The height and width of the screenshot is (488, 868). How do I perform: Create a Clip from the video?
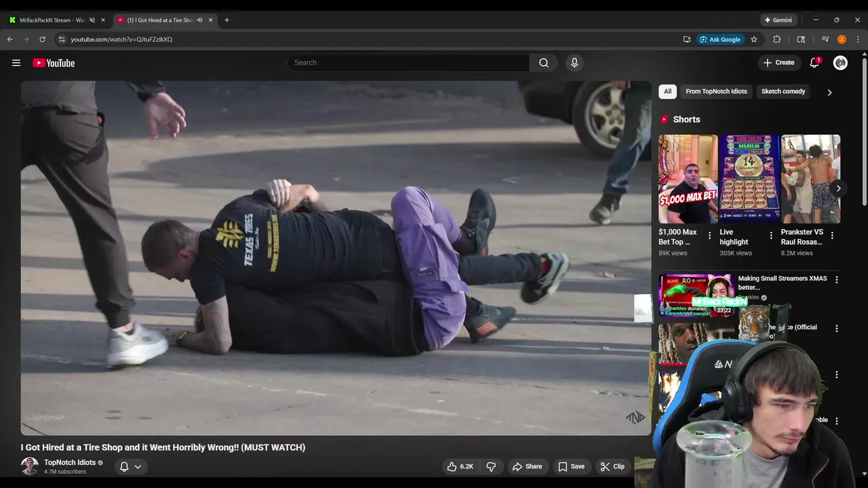(x=612, y=466)
